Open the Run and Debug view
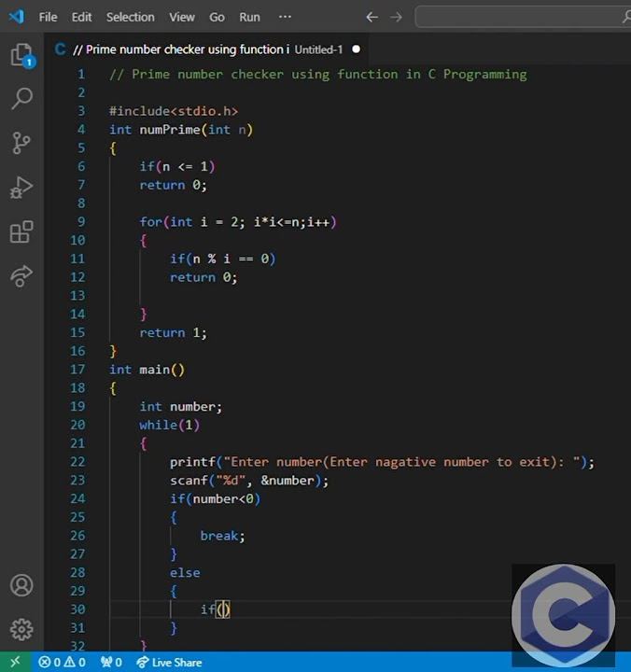The image size is (631, 672). tap(21, 188)
